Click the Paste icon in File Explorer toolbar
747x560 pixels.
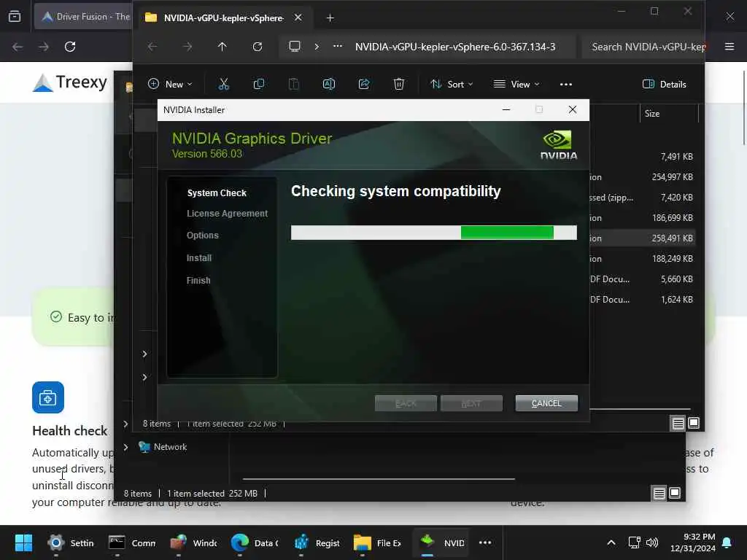pos(294,85)
